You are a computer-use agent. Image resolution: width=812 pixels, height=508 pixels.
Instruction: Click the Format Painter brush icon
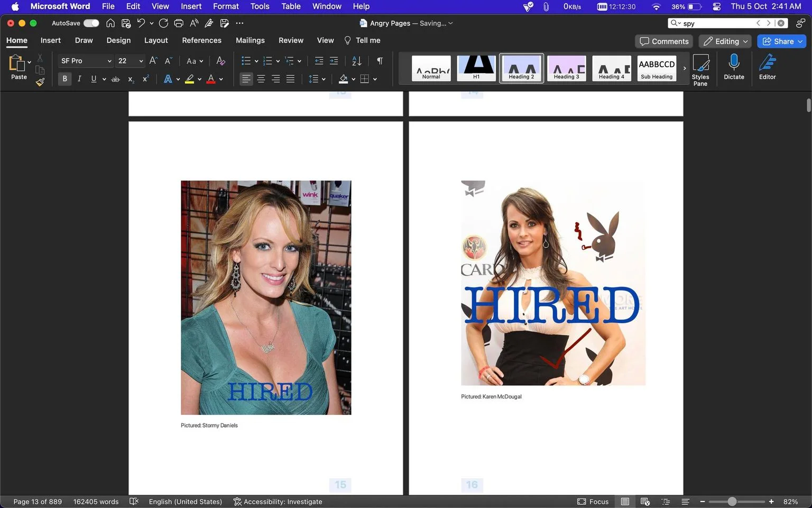click(x=40, y=82)
